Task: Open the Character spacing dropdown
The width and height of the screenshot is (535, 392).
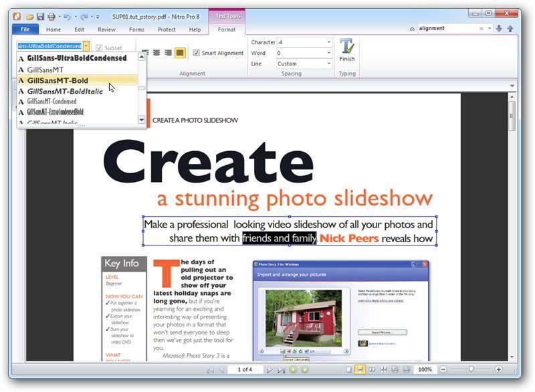Action: 329,42
